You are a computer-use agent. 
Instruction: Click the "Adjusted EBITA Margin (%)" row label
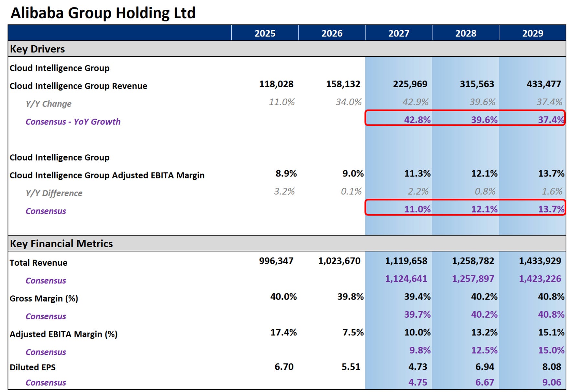tap(64, 334)
